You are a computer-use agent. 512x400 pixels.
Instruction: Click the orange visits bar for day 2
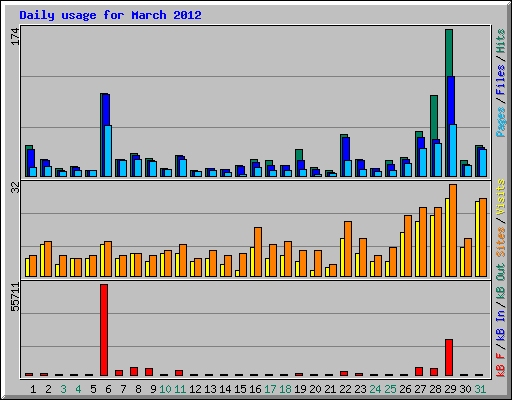point(48,259)
